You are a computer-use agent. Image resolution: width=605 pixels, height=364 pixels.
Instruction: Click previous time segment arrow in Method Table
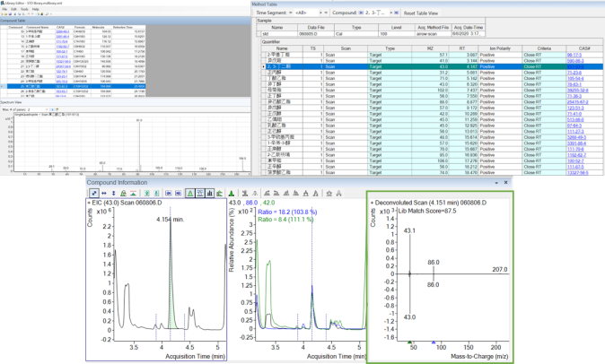click(291, 13)
